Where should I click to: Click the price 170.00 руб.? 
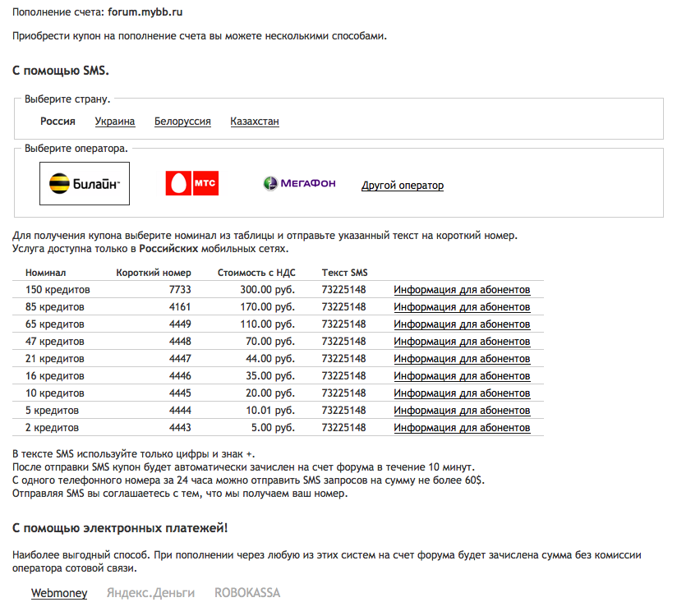pyautogui.click(x=268, y=307)
